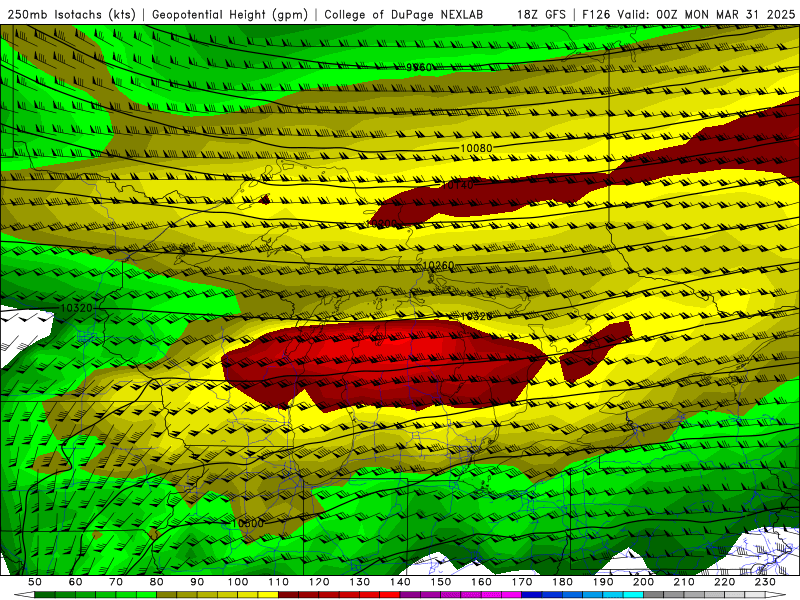Click the white left-pointing arrow at colorbar start
800x600 pixels.
24,595
